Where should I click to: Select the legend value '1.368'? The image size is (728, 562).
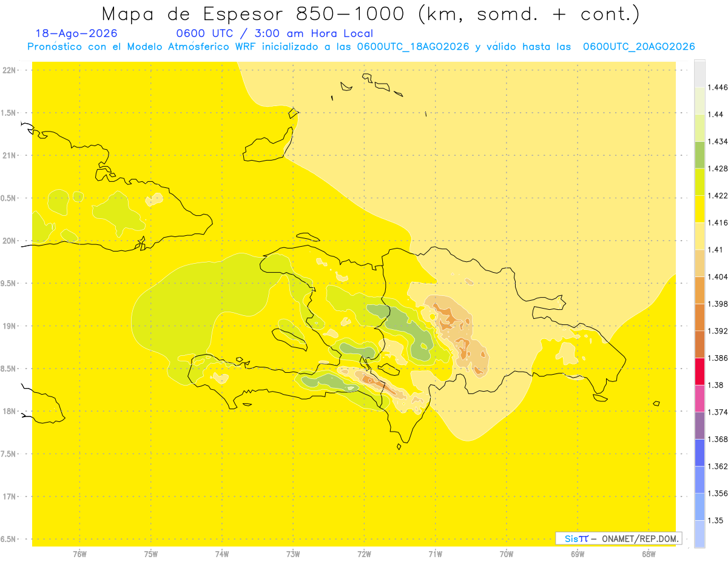click(x=718, y=439)
